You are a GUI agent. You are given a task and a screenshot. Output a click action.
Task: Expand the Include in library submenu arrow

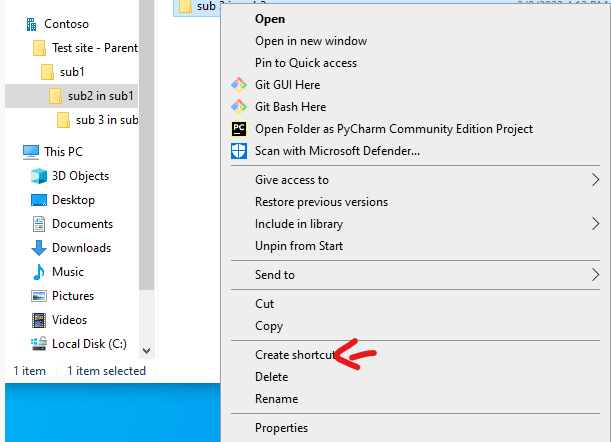pyautogui.click(x=595, y=224)
